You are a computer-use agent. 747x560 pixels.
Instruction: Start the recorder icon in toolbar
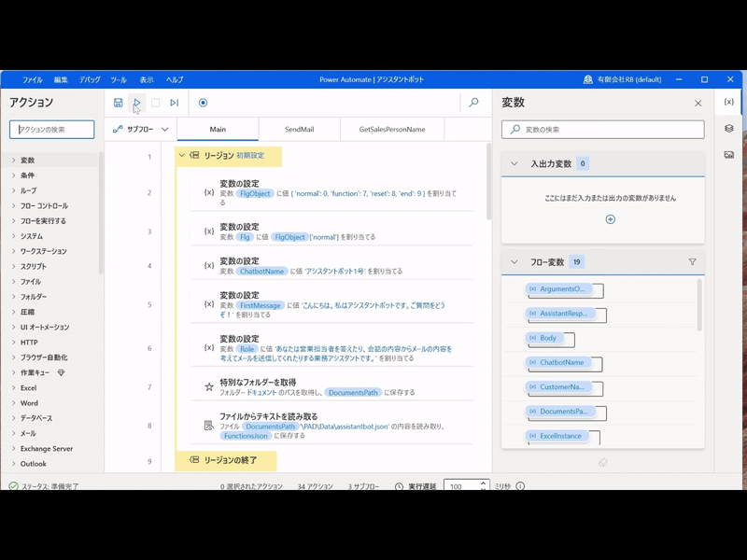click(203, 103)
